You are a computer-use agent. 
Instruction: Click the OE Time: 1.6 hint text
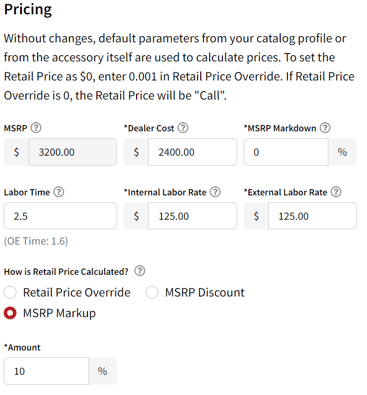36,241
